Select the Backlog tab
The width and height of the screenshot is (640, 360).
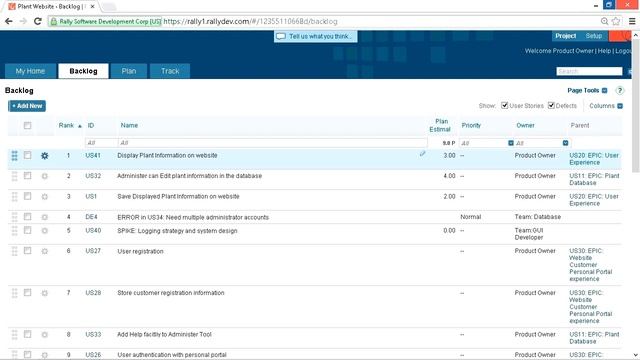coord(83,71)
